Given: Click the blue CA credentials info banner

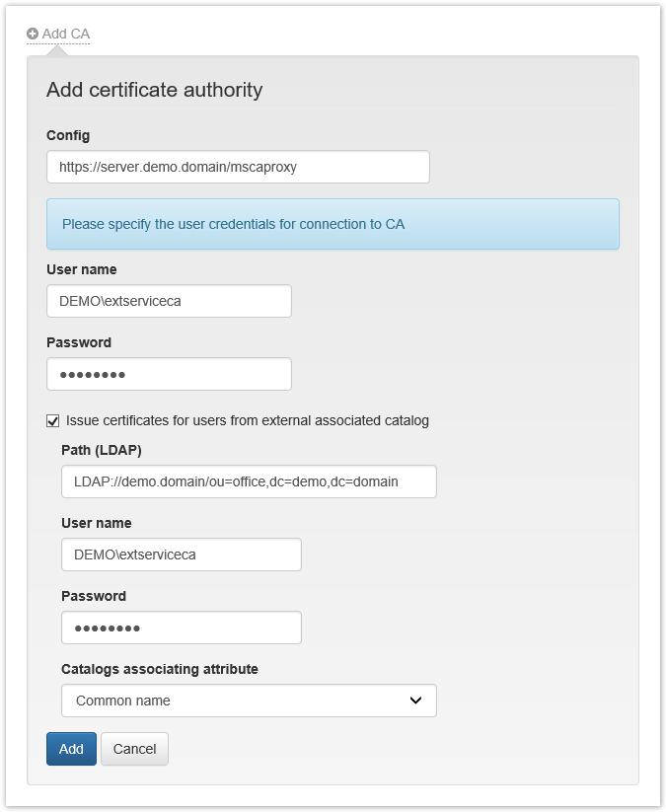Looking at the screenshot, I should (333, 224).
